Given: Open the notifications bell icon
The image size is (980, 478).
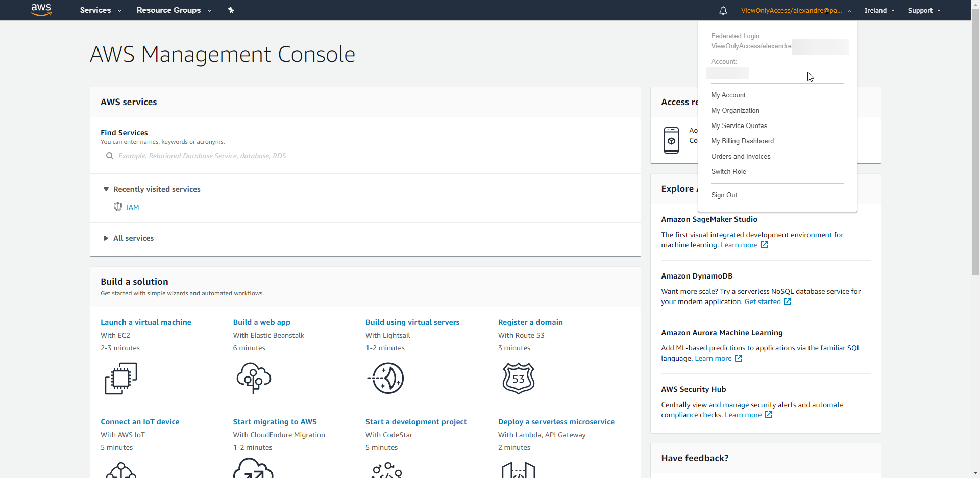Looking at the screenshot, I should pos(723,10).
